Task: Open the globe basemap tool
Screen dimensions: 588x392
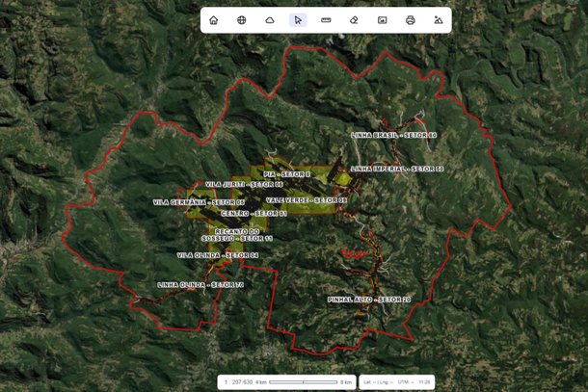Action: click(242, 20)
